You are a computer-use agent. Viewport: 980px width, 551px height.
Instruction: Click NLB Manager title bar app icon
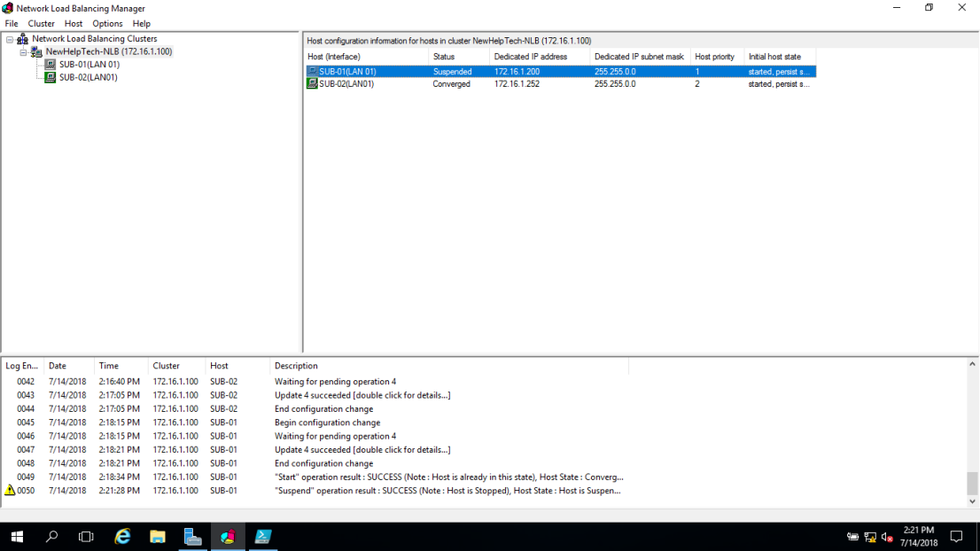click(x=7, y=8)
